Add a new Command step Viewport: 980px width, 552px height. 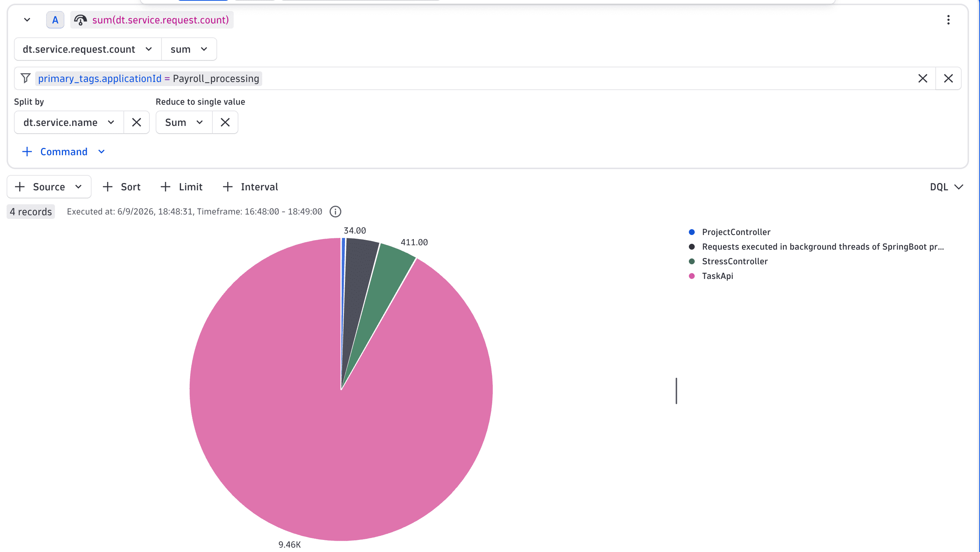pos(63,152)
